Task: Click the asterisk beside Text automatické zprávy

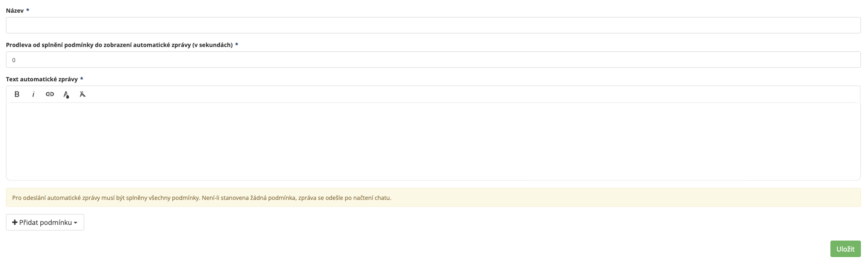Action: pyautogui.click(x=81, y=79)
